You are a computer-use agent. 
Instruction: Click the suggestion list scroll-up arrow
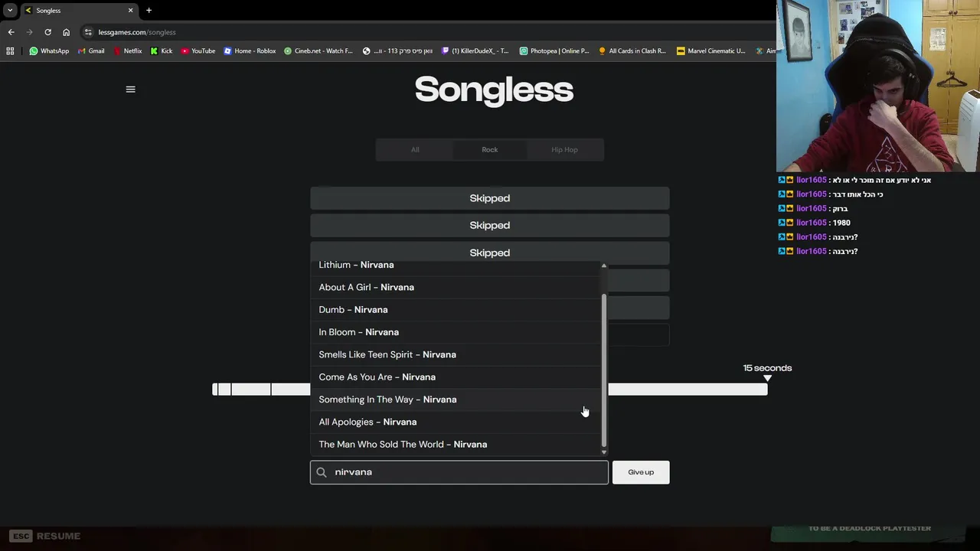(604, 266)
